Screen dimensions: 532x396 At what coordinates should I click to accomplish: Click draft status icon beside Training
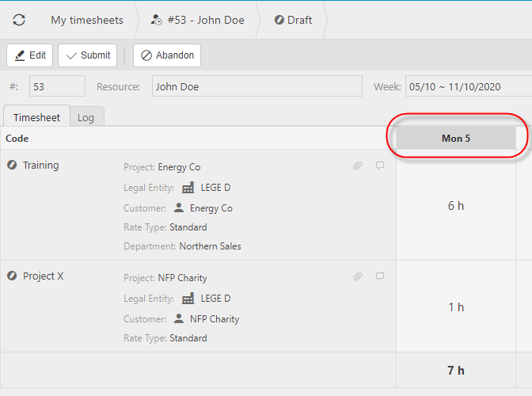[x=12, y=166]
